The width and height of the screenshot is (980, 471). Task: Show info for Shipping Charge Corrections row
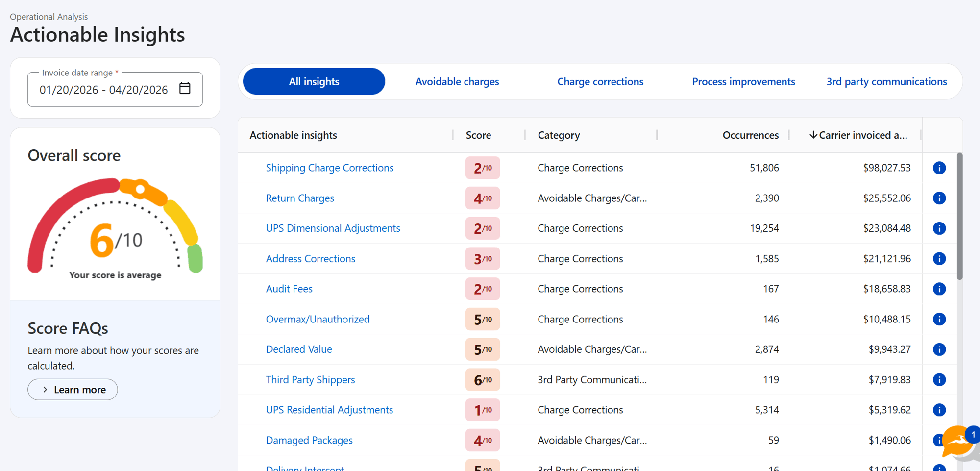[939, 168]
